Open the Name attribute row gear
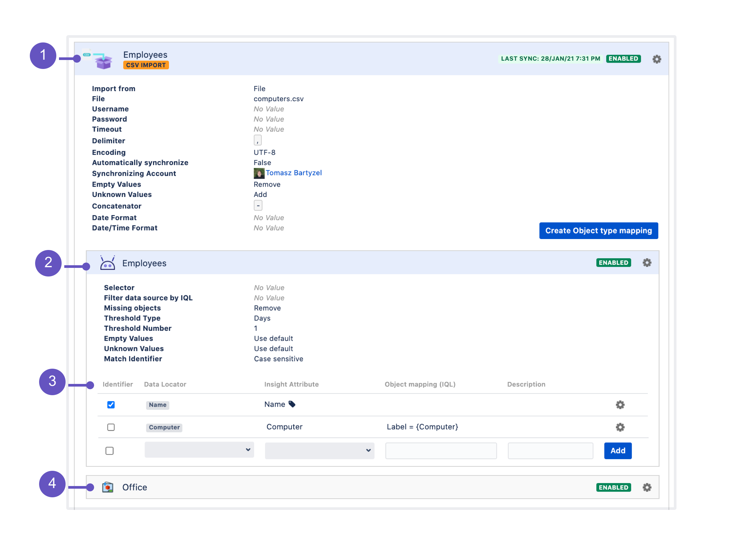756x553 pixels. [x=620, y=405]
